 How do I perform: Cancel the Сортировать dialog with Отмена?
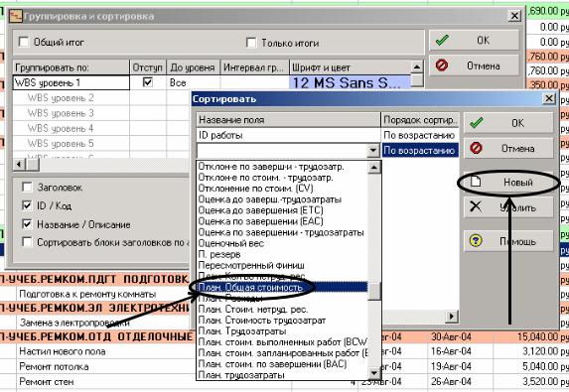pyautogui.click(x=508, y=148)
